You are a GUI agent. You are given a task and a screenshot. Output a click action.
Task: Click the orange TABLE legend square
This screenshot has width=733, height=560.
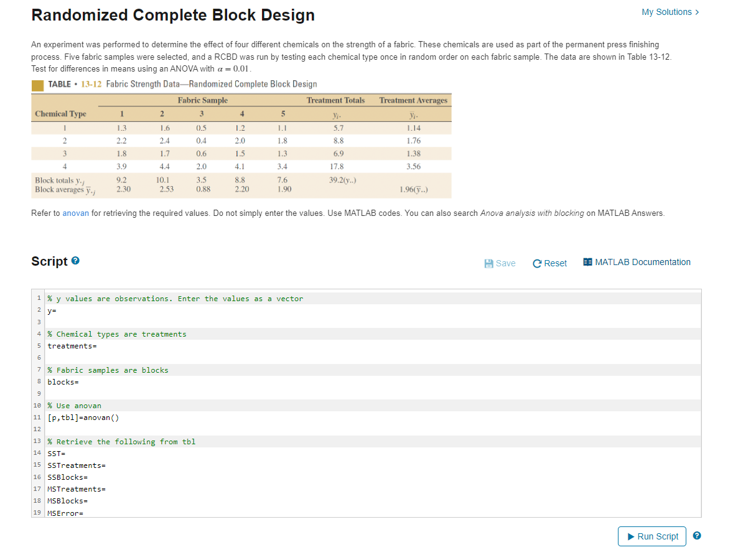pos(37,84)
